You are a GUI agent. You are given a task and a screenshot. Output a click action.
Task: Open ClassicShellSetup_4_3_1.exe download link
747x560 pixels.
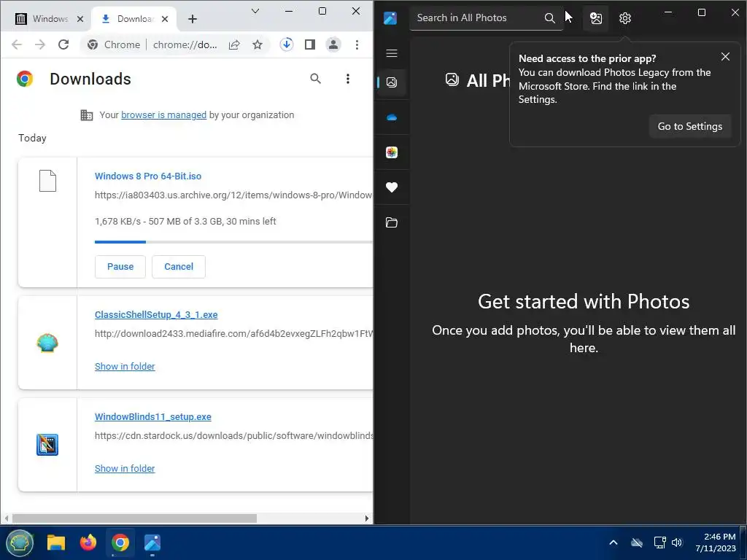pos(156,315)
